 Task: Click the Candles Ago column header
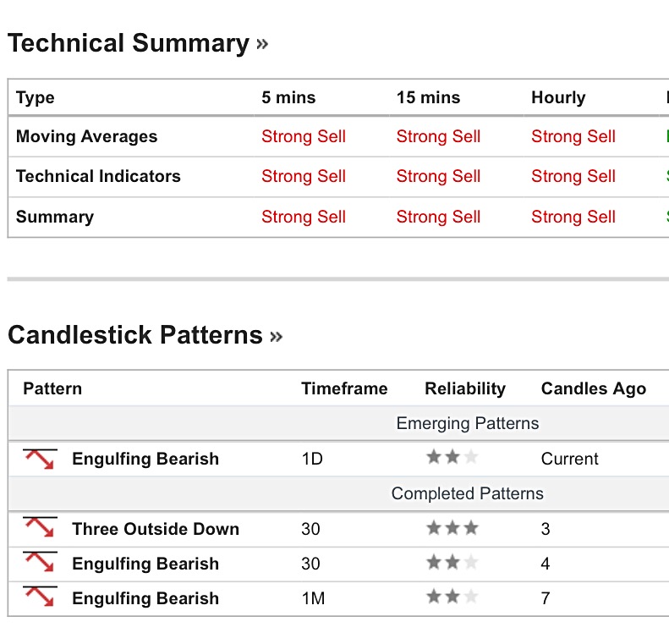(x=593, y=389)
